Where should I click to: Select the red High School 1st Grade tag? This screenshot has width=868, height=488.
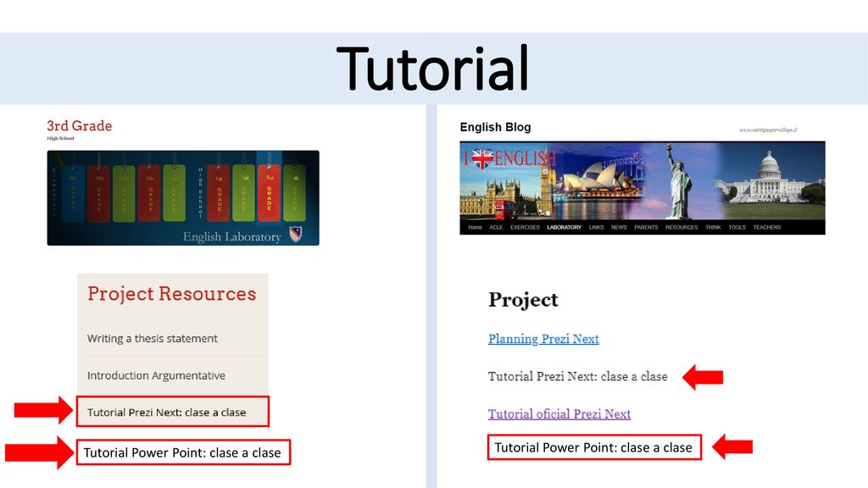[x=219, y=193]
